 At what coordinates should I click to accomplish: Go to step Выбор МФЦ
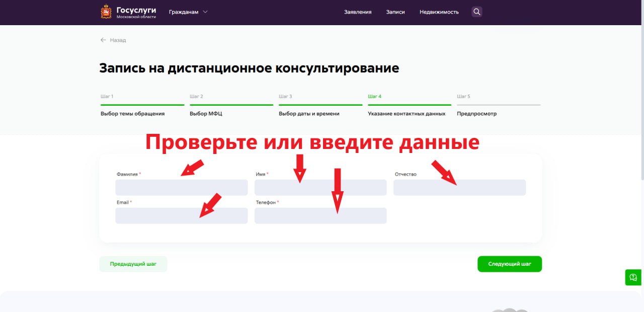(x=206, y=114)
